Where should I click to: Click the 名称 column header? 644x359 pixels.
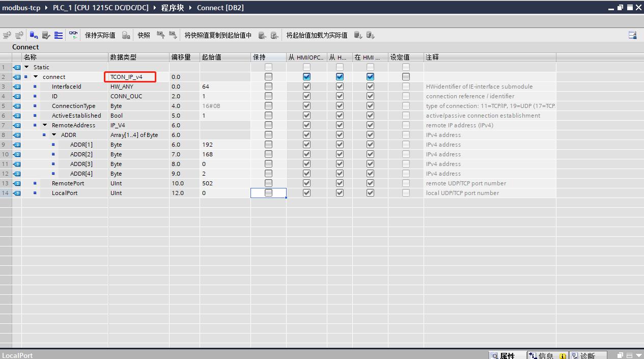(x=65, y=57)
